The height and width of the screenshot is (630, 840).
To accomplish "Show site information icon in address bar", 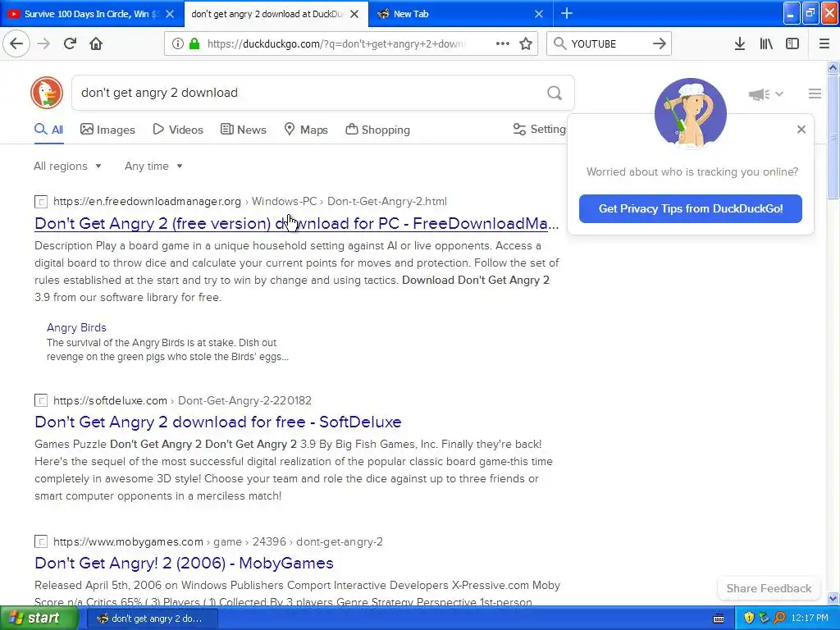I will (x=177, y=44).
